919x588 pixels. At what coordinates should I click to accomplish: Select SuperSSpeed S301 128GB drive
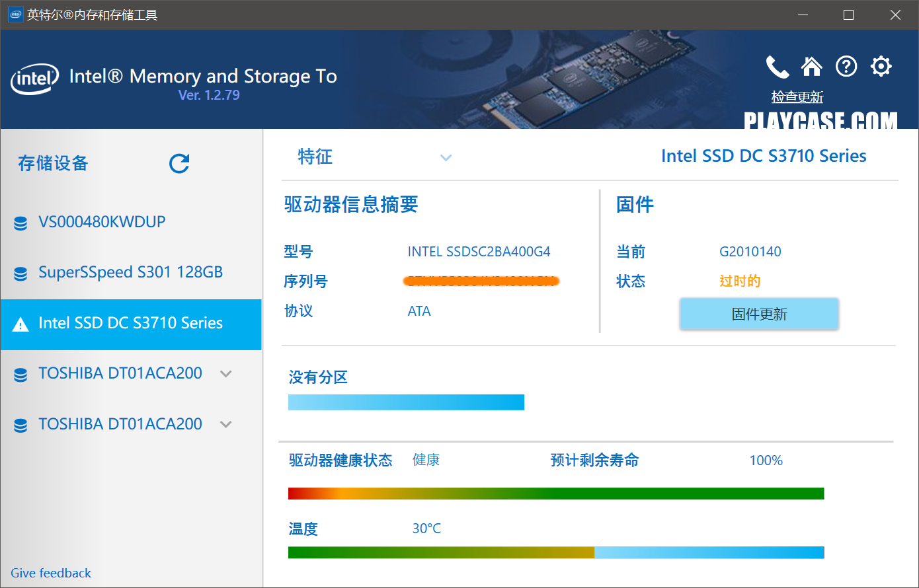click(130, 272)
